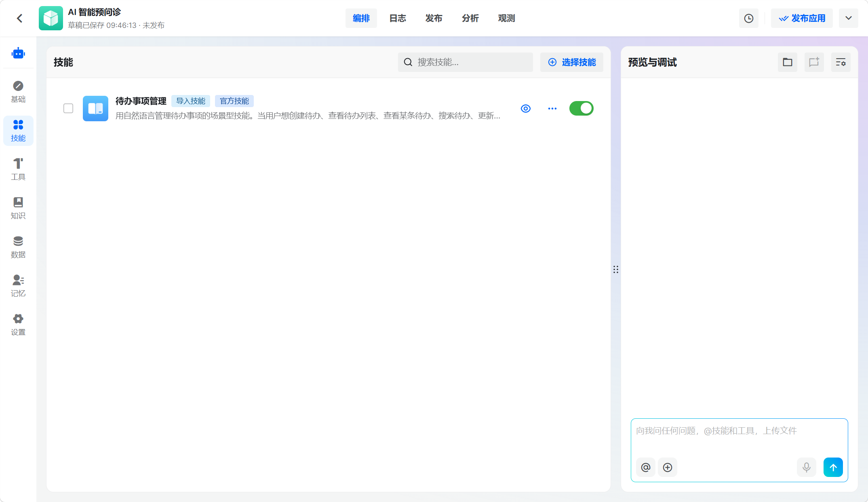Click the 发布应用 button

[x=802, y=18]
